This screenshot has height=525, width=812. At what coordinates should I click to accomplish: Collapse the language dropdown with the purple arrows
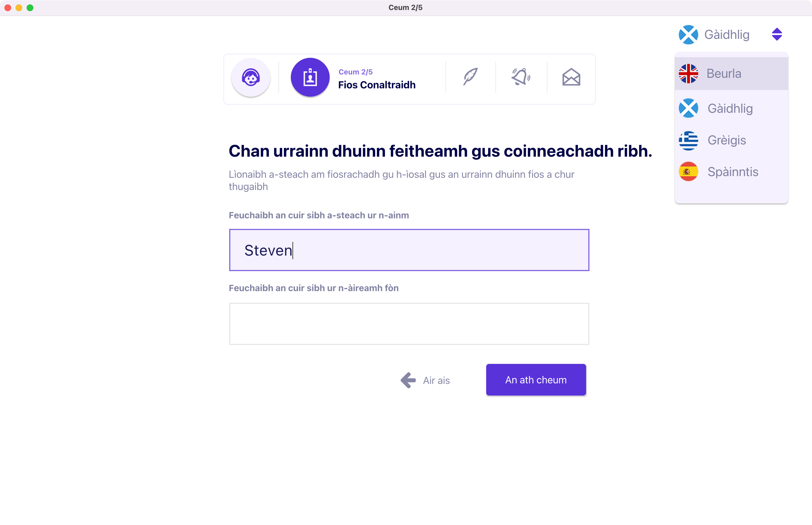click(x=776, y=34)
